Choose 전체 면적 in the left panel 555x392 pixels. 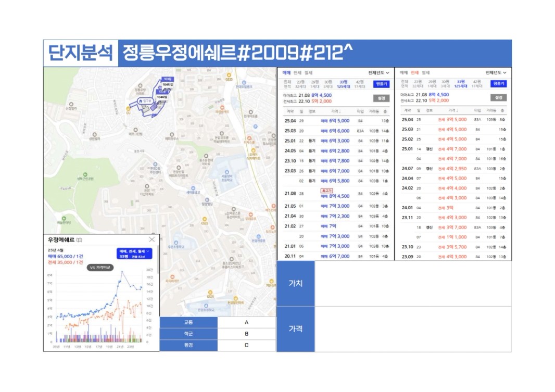(287, 84)
